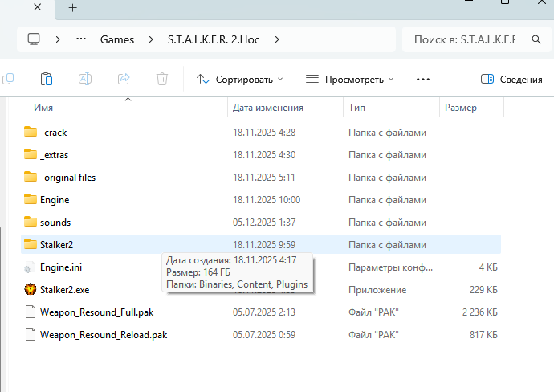Image resolution: width=554 pixels, height=392 pixels.
Task: Select Weapon_Resound_Full.pak file icon
Action: coord(31,312)
